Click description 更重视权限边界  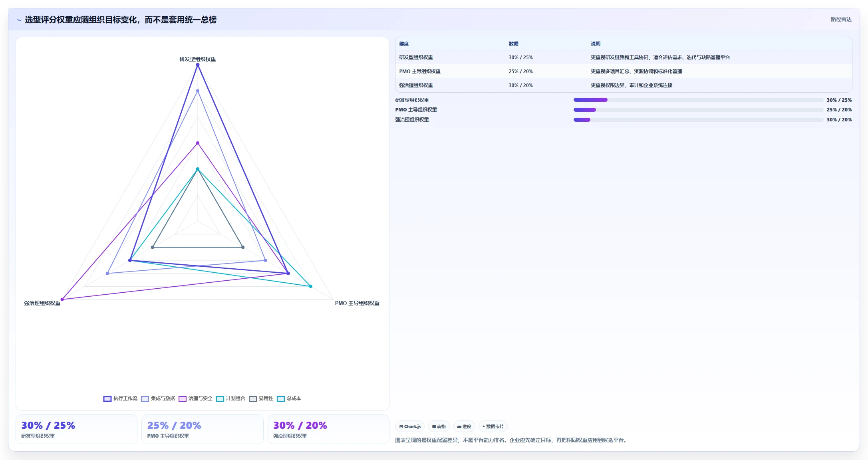pos(632,85)
